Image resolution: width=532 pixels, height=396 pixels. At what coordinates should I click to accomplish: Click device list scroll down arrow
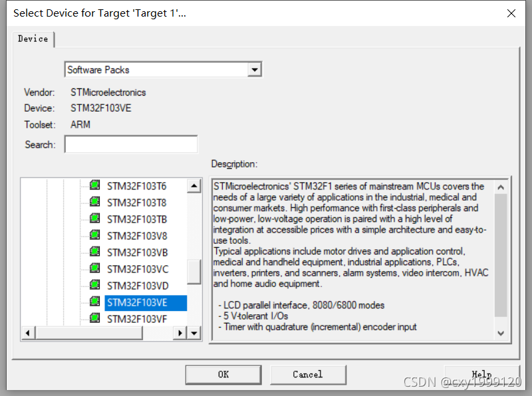[194, 334]
